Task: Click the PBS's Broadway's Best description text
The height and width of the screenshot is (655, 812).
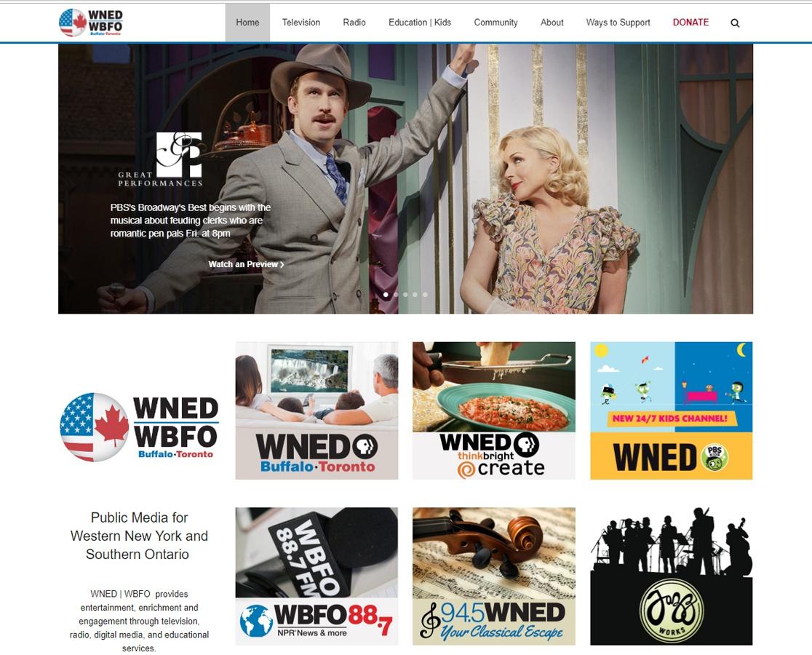Action: 191,221
